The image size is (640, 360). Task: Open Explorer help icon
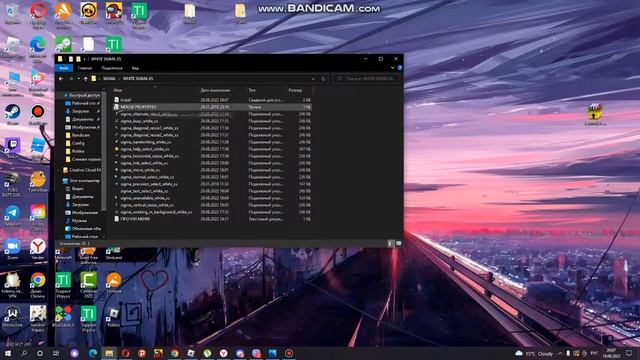[x=400, y=68]
